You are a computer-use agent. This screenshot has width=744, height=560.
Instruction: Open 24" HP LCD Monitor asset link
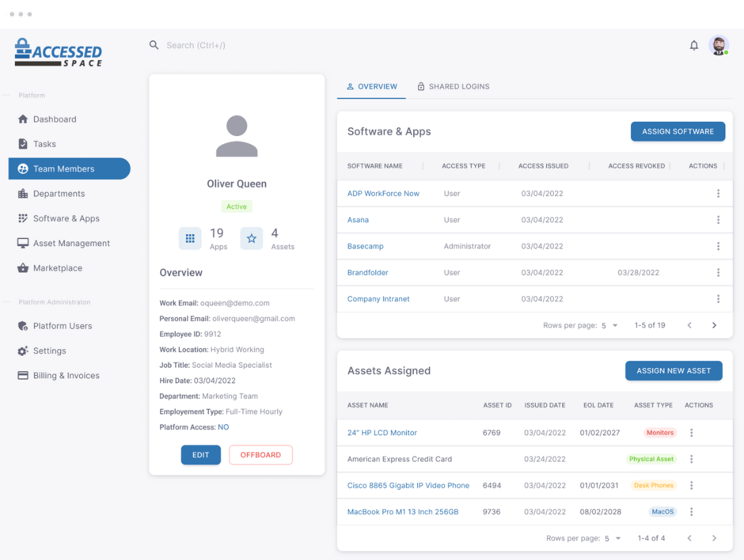click(382, 433)
